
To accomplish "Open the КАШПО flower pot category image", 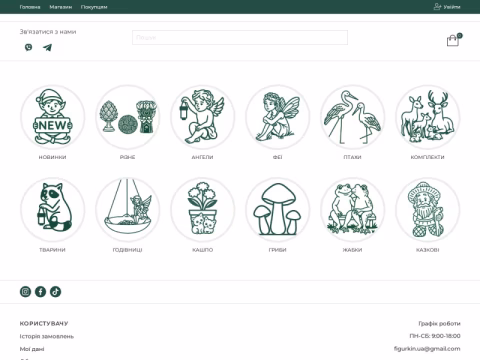I will point(202,209).
